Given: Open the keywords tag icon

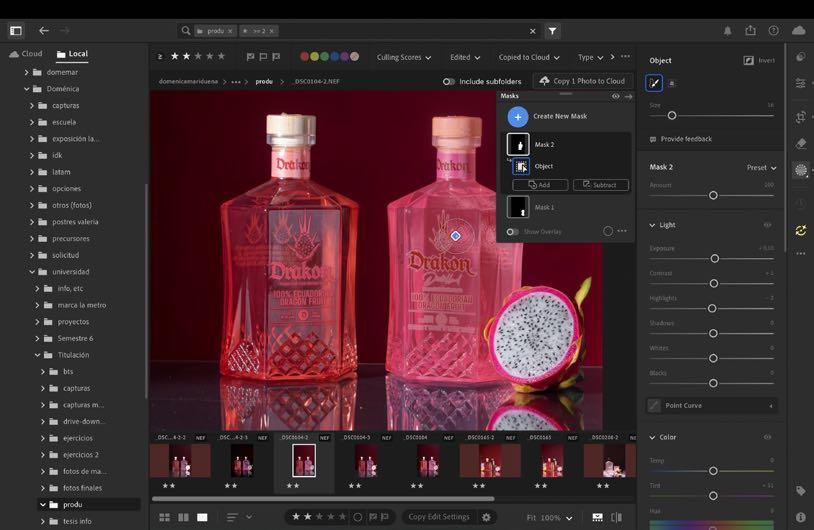Looking at the screenshot, I should click(801, 491).
